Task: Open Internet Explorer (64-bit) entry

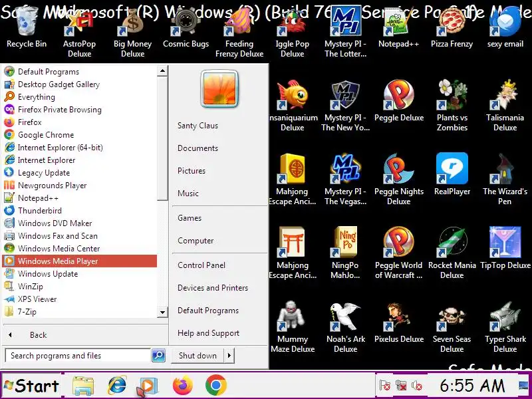Action: [80, 147]
